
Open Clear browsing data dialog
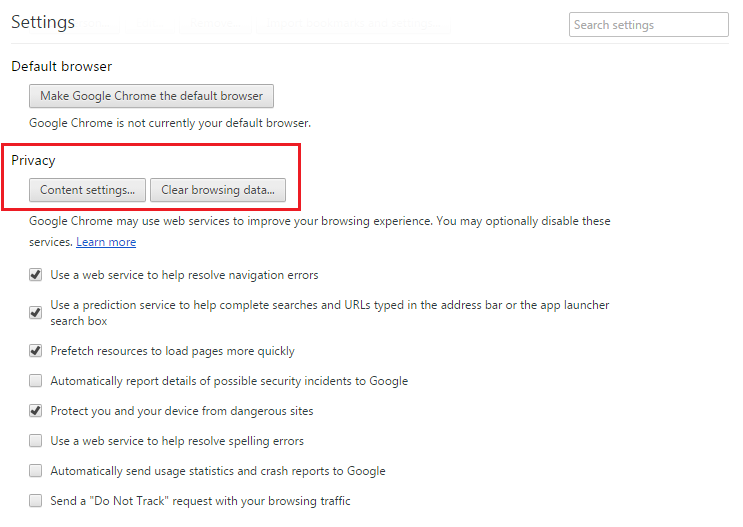pyautogui.click(x=218, y=190)
